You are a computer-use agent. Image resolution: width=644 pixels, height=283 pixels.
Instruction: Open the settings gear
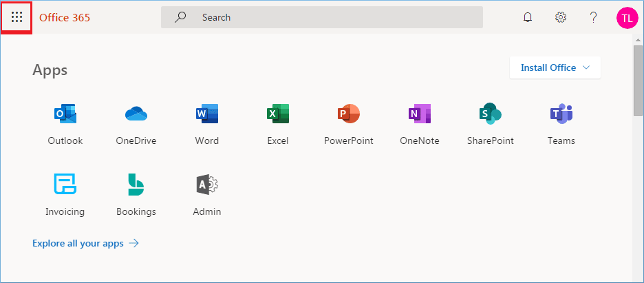[x=561, y=17]
